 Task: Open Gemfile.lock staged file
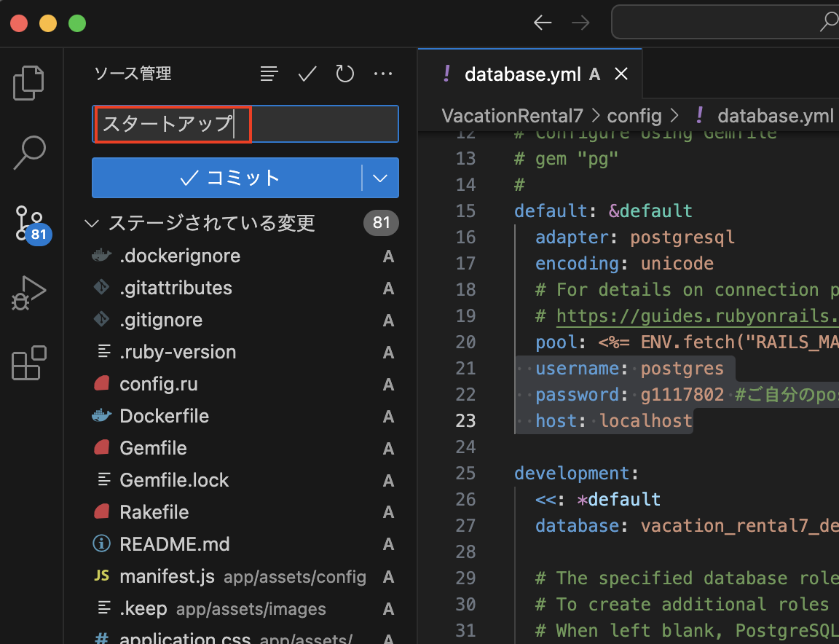click(174, 480)
